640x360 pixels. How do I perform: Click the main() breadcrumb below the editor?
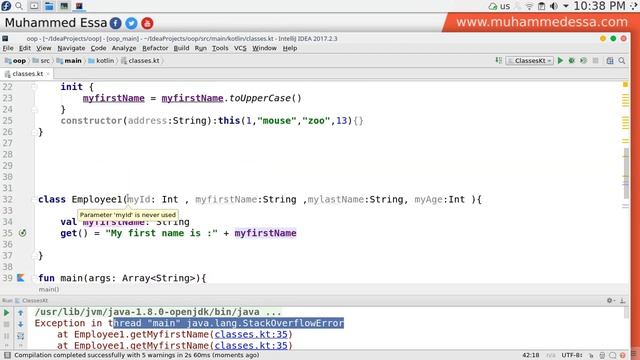49,289
